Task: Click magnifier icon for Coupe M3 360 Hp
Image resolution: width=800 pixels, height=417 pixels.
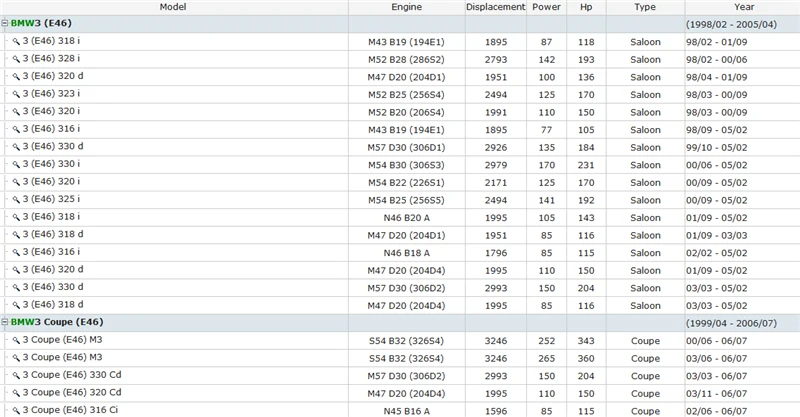Action: click(16, 358)
